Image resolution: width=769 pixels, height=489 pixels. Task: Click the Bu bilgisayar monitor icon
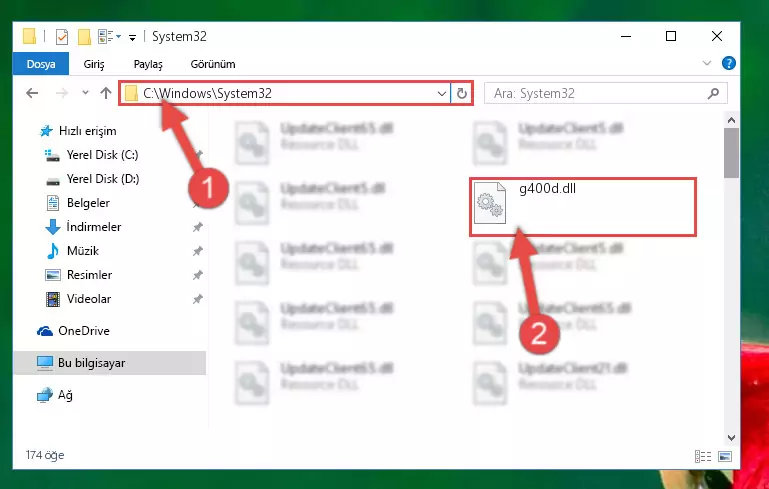coord(45,363)
